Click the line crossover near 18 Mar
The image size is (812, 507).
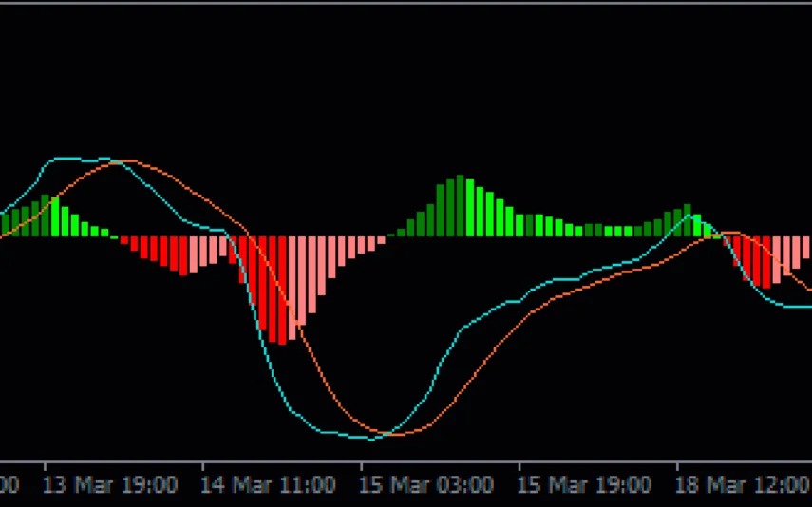722,233
